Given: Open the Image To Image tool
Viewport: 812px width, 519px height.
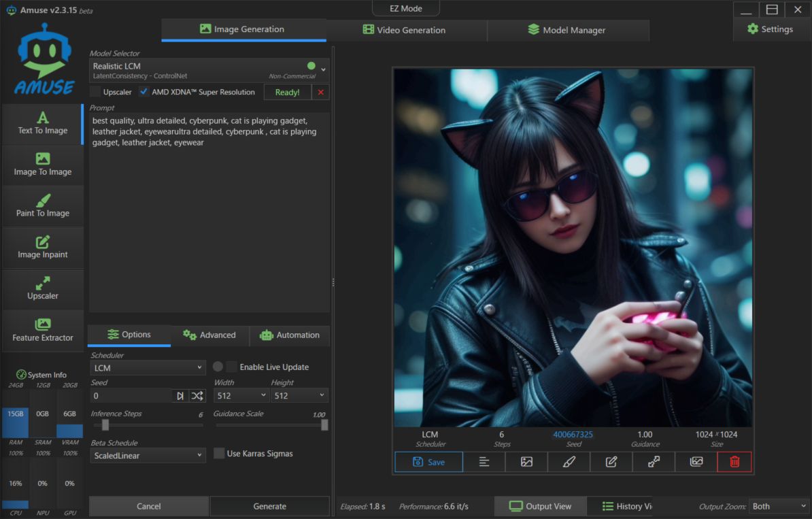Looking at the screenshot, I should 42,164.
